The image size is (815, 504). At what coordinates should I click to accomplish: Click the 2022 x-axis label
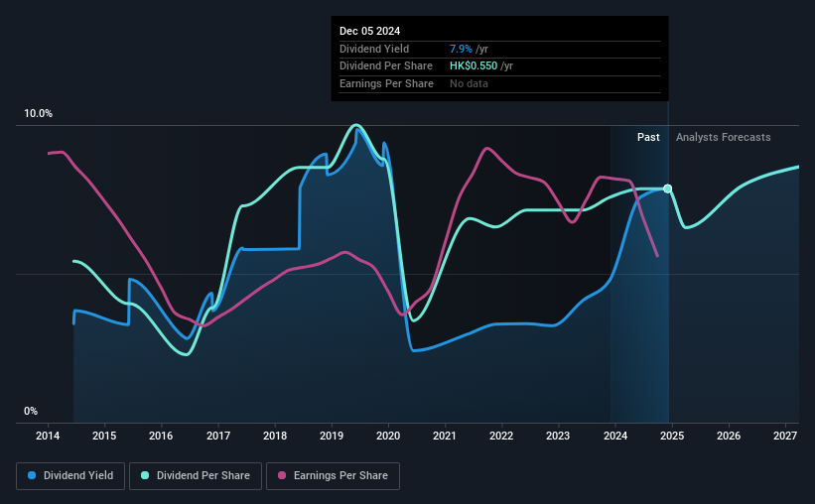pos(501,436)
